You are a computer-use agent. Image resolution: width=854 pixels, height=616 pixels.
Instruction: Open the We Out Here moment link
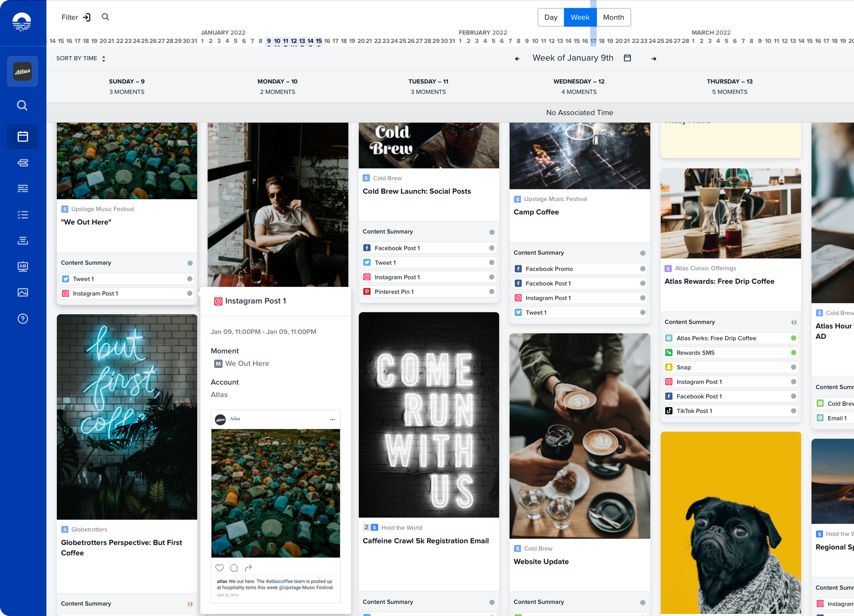click(247, 364)
